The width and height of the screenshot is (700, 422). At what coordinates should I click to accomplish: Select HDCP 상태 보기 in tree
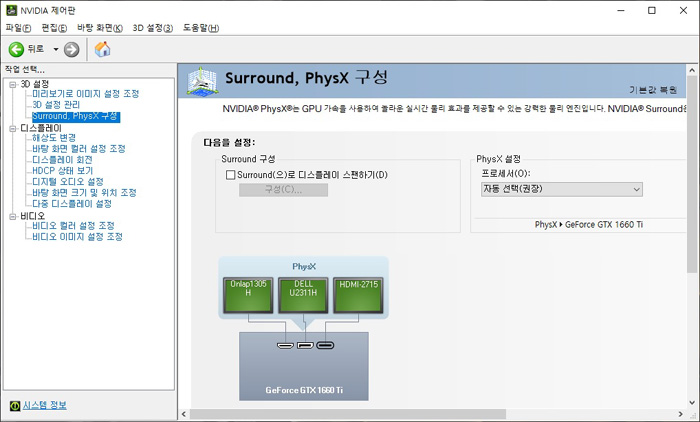click(x=62, y=171)
